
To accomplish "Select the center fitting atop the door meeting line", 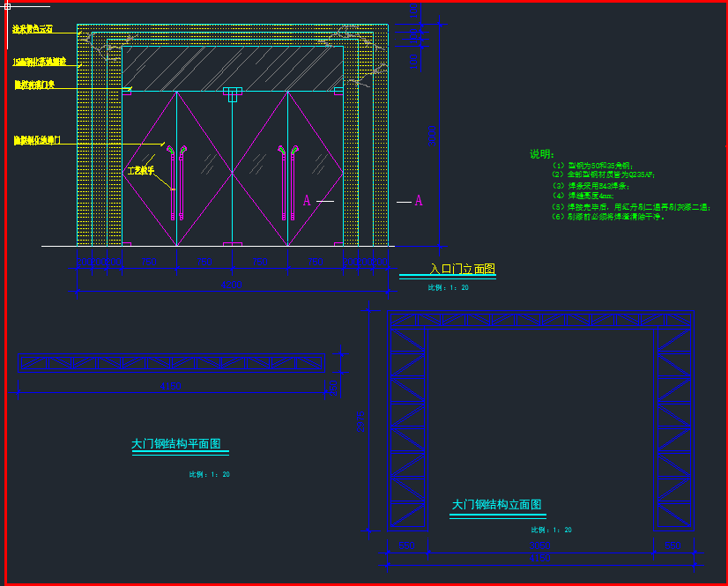I will pyautogui.click(x=233, y=92).
